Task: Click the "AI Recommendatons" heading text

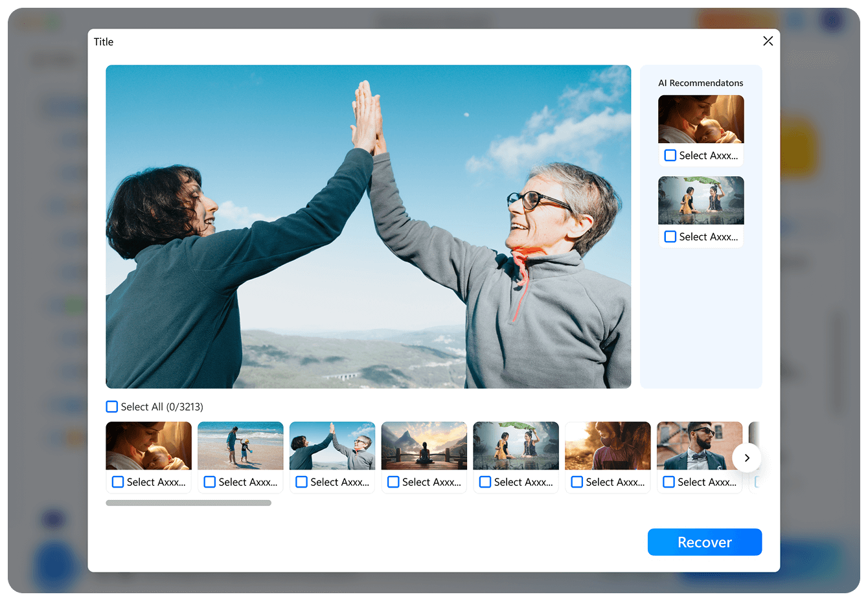Action: (701, 83)
